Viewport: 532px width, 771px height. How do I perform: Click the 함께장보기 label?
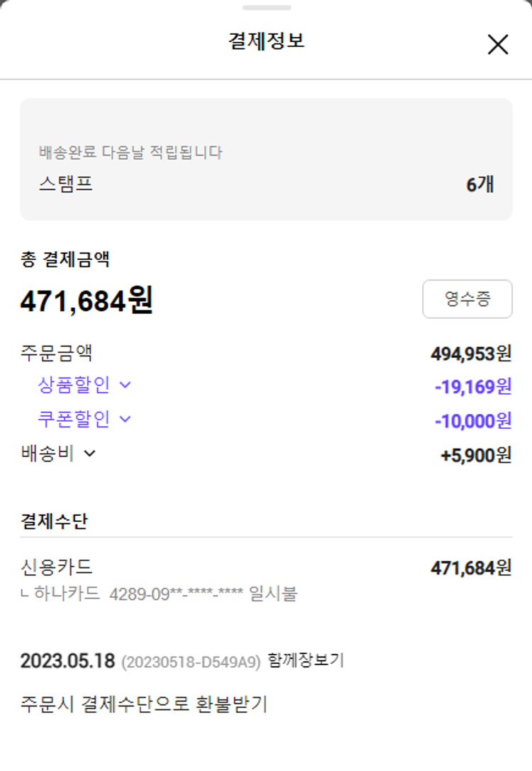point(306,660)
